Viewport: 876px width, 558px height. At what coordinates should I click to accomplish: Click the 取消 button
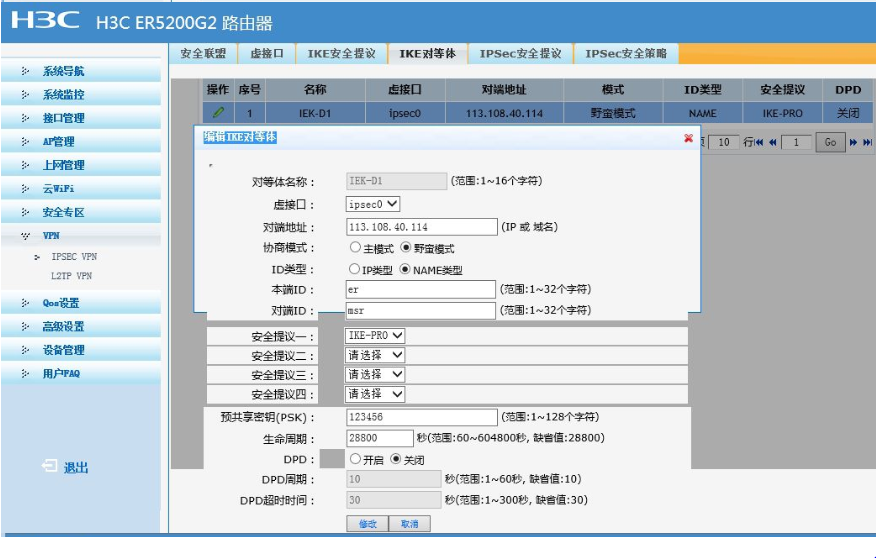410,523
